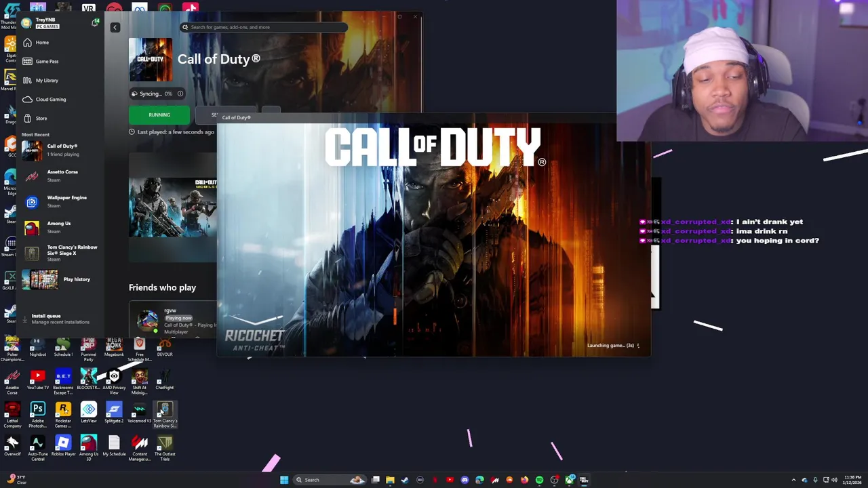Open My Library in Xbox sidebar

coord(61,80)
